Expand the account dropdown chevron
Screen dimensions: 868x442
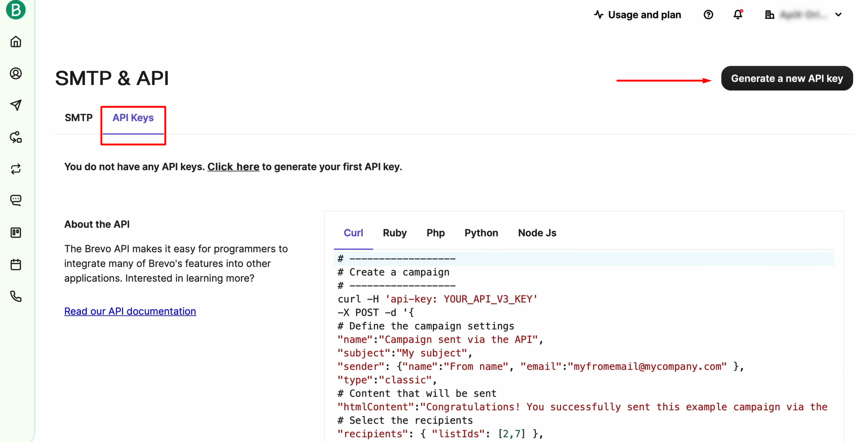click(x=839, y=15)
